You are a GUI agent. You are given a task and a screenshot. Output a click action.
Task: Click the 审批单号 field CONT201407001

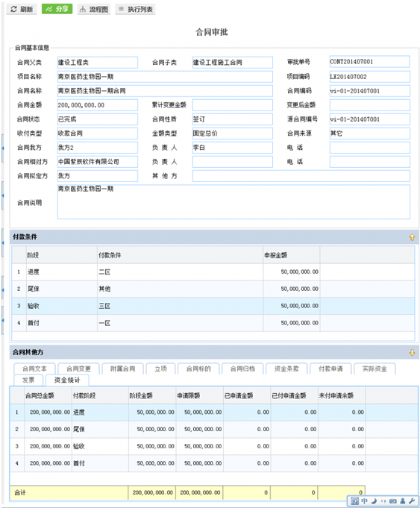(370, 62)
